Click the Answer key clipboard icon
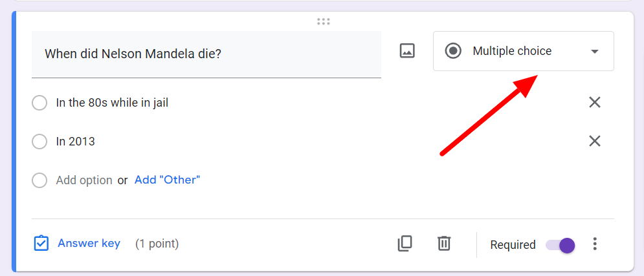This screenshot has width=644, height=276. tap(41, 244)
